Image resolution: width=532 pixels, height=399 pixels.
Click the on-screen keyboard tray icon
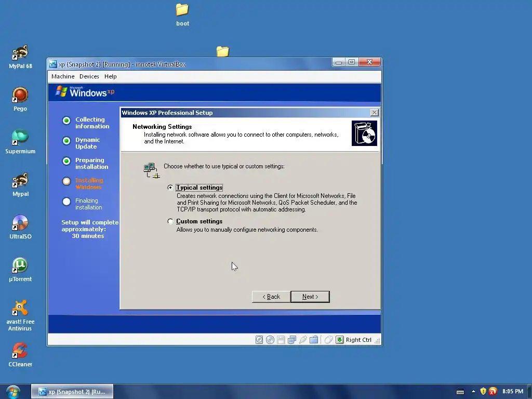click(x=460, y=392)
